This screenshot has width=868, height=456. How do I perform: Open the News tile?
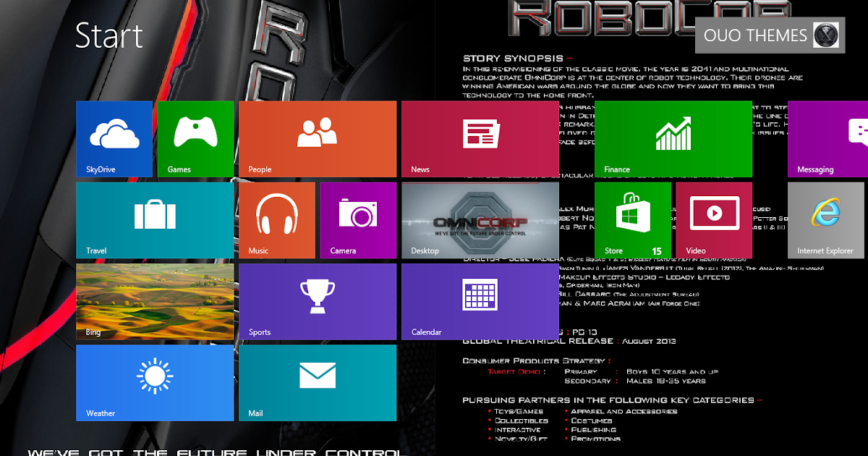480,139
